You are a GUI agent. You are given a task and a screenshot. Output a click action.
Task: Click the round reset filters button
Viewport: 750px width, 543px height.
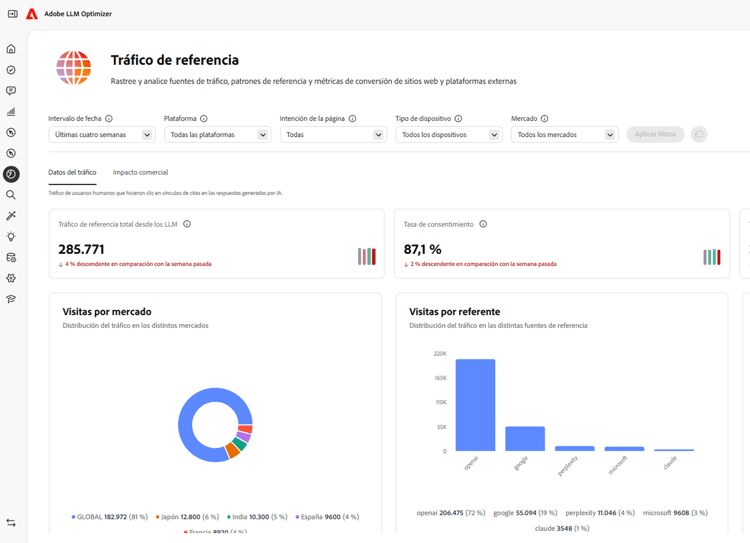(x=699, y=134)
